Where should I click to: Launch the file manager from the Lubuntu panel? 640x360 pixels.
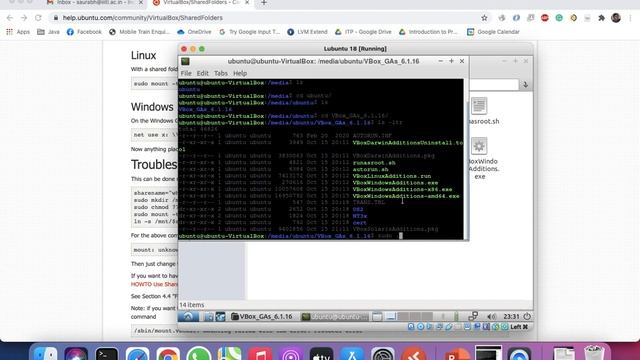pos(209,316)
